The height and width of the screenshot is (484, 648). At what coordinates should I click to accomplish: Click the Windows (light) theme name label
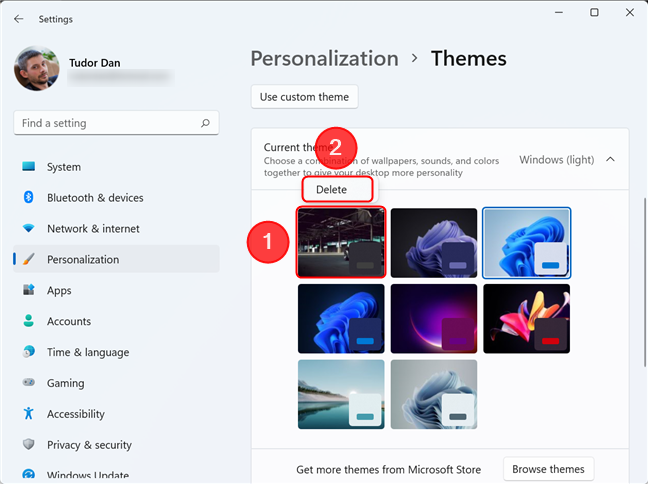point(557,160)
